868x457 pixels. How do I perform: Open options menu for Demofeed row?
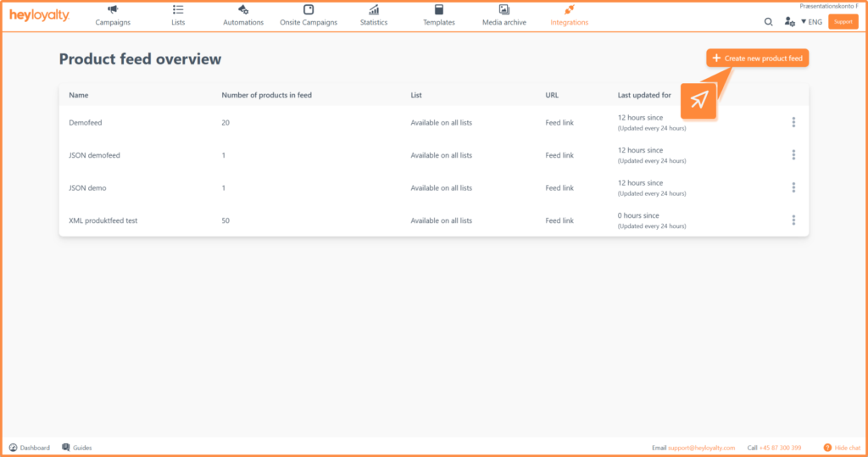point(793,122)
